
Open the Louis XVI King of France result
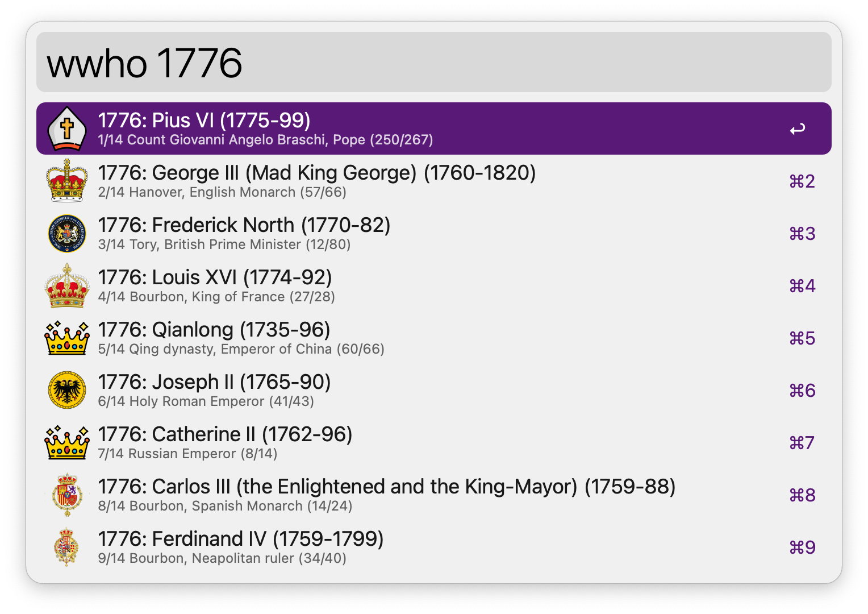pos(434,285)
